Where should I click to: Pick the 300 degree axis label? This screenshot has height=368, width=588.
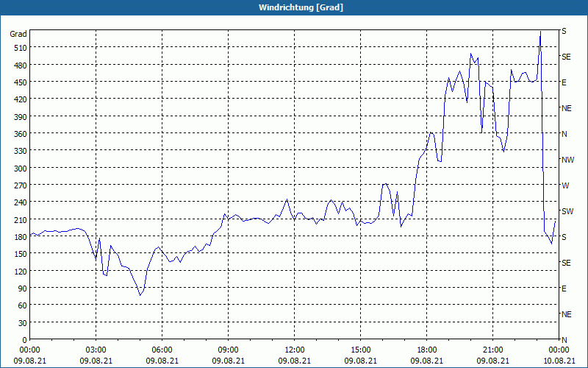coord(21,169)
